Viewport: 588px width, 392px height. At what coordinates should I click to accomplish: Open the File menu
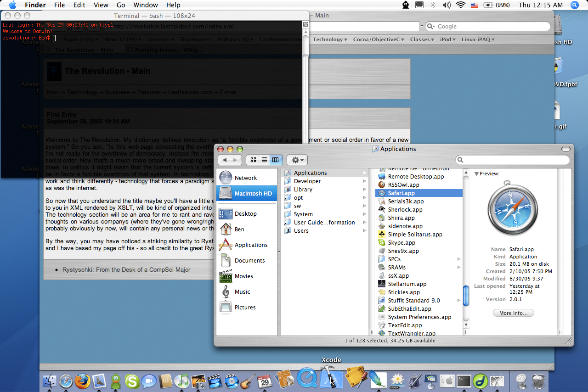[59, 5]
